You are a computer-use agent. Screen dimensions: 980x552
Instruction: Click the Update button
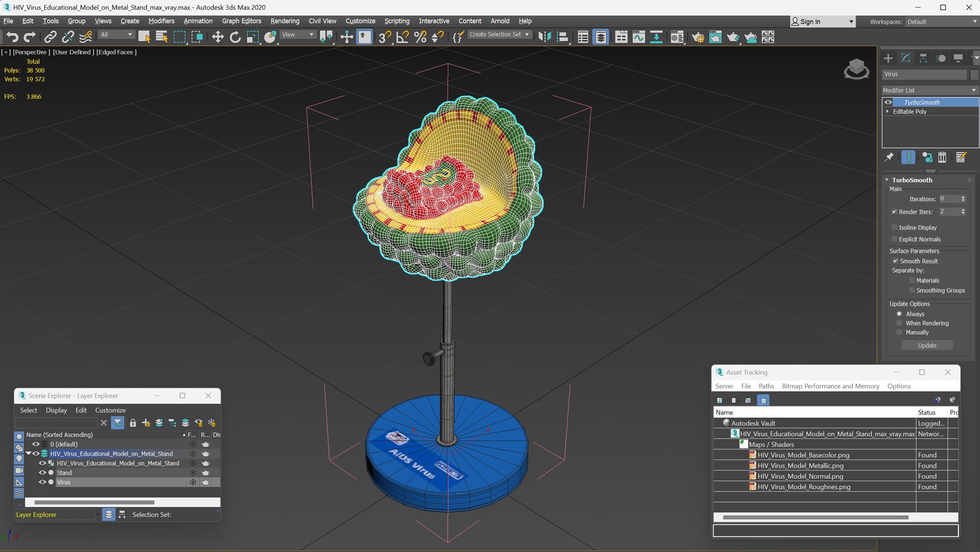coord(927,346)
